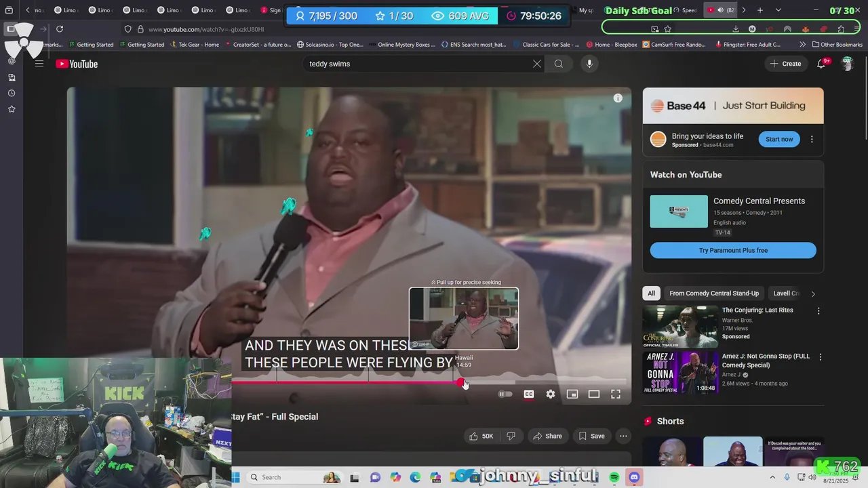The width and height of the screenshot is (868, 488).
Task: Share this video
Action: point(547,436)
